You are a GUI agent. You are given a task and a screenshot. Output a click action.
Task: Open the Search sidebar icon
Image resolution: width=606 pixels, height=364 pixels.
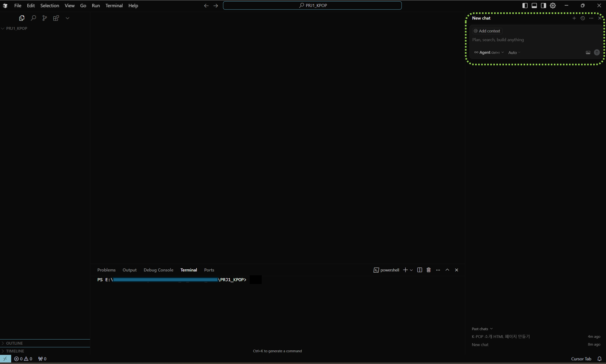[33, 18]
